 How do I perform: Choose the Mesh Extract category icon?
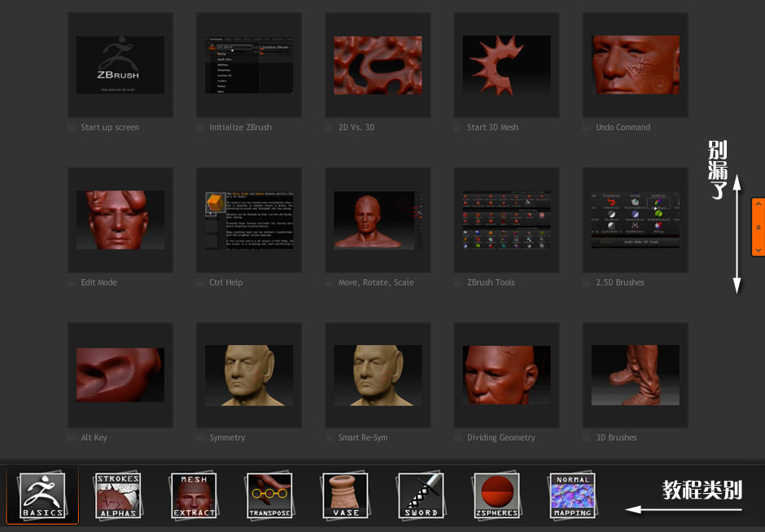pos(194,495)
